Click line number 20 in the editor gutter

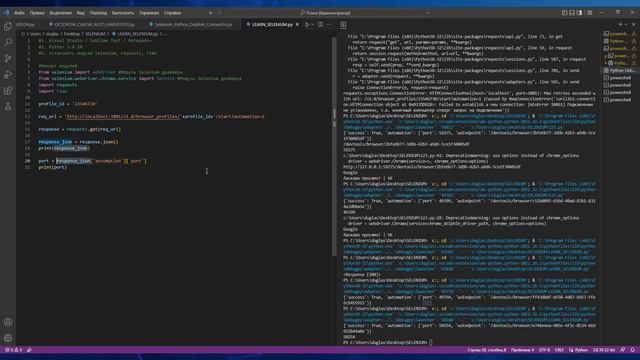click(x=27, y=161)
